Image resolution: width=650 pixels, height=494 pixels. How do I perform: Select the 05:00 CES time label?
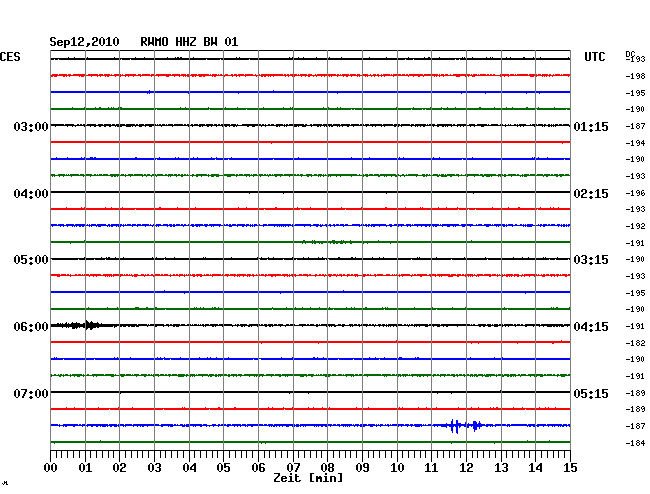point(31,260)
